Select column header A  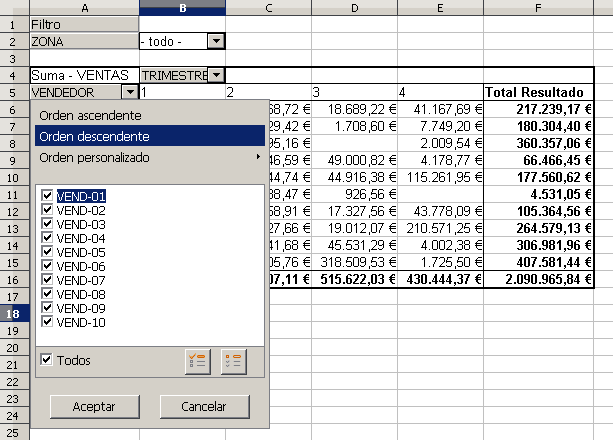click(84, 8)
